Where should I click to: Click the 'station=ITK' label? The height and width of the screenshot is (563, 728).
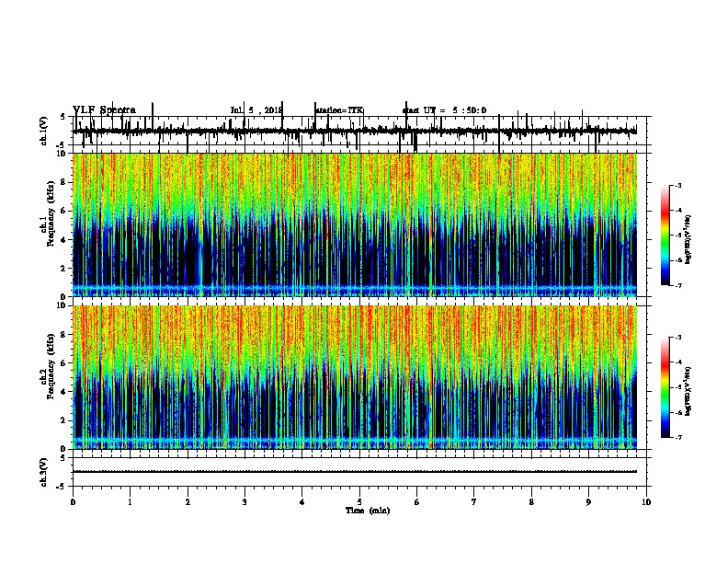coord(339,110)
